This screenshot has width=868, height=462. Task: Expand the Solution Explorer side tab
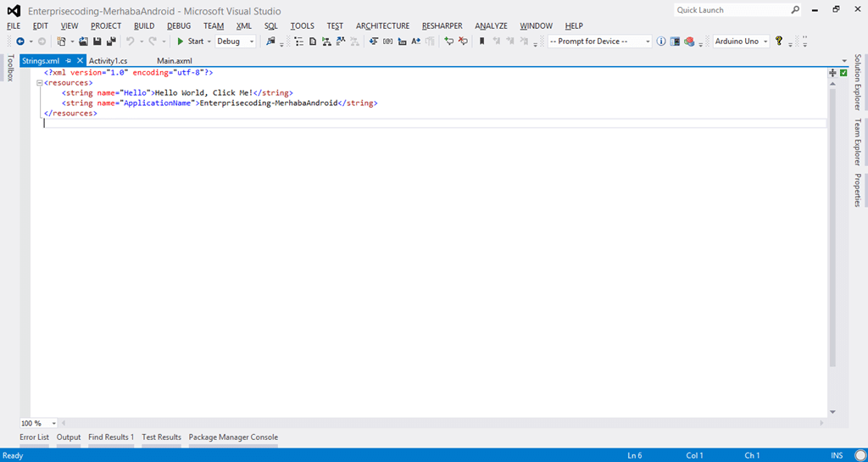(x=858, y=82)
